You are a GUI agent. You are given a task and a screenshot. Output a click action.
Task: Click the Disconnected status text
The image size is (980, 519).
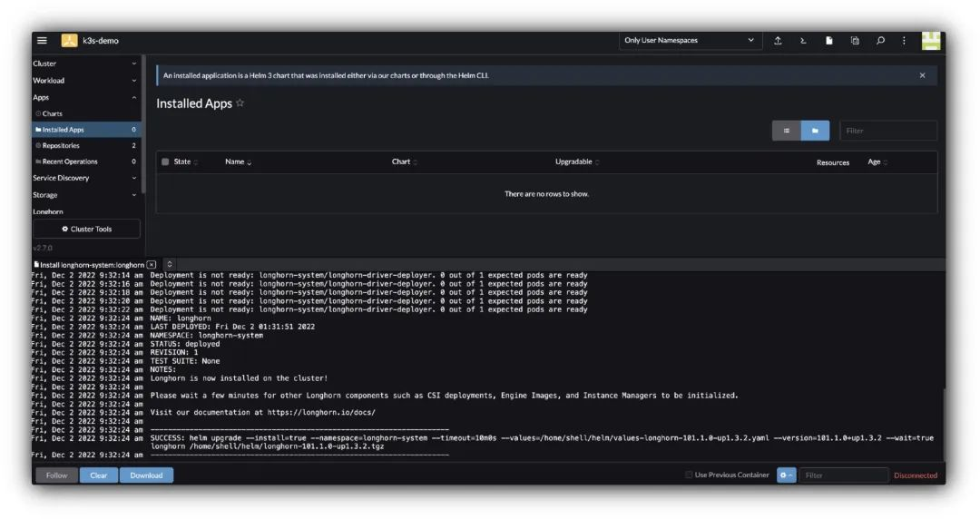pyautogui.click(x=915, y=475)
